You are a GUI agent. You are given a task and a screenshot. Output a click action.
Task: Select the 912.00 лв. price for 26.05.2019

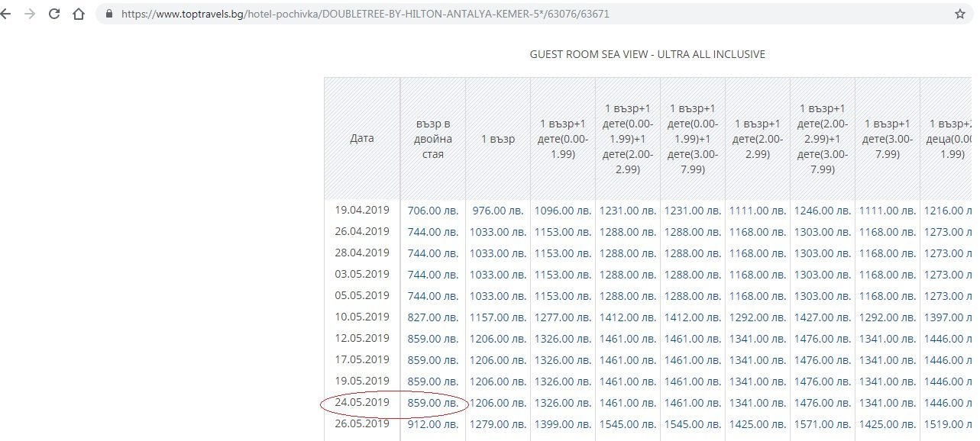coord(433,424)
